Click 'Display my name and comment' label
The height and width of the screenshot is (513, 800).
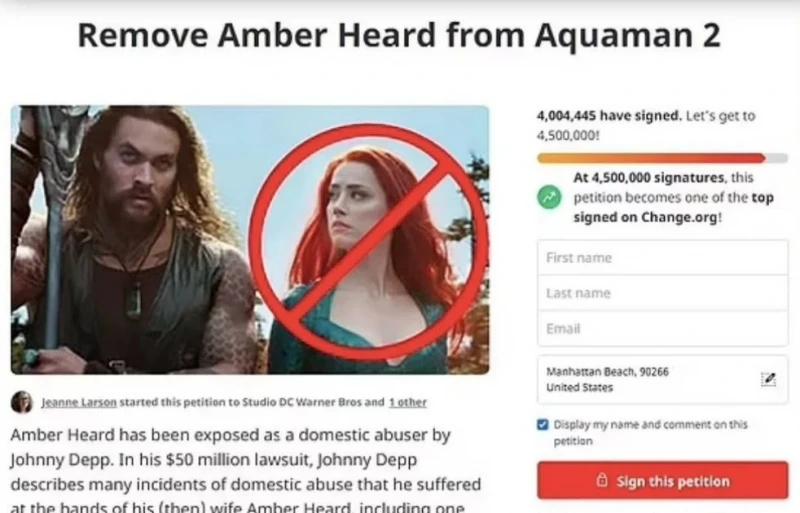[651, 432]
